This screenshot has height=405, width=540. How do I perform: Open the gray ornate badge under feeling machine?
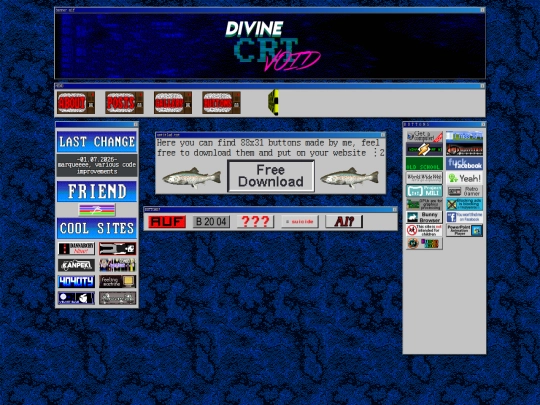click(117, 298)
